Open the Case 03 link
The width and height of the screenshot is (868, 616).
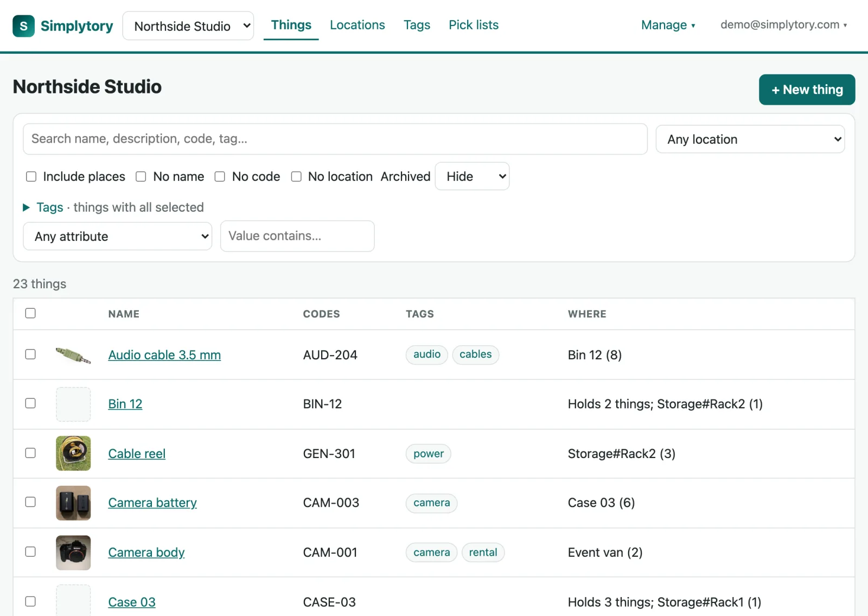point(132,602)
